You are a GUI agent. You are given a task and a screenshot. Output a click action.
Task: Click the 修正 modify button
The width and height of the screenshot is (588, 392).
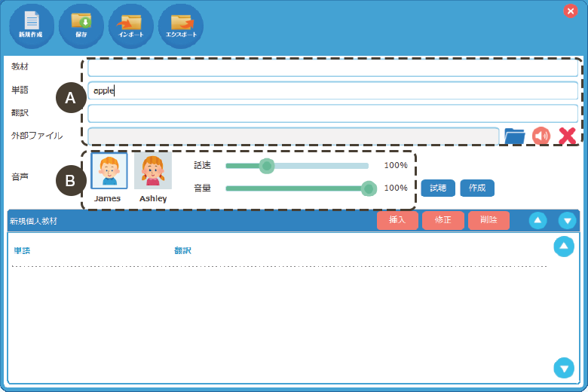(443, 220)
